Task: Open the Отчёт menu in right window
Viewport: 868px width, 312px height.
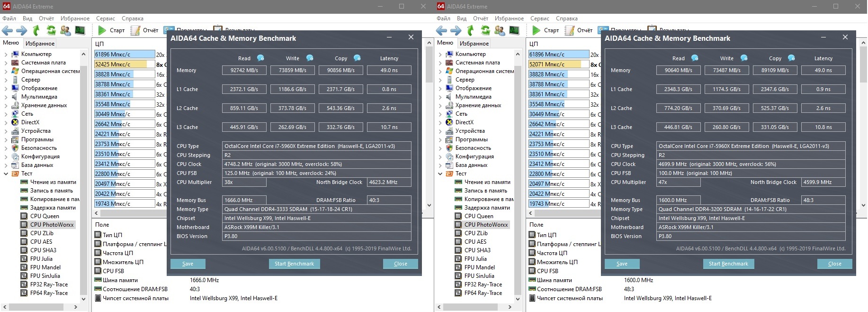Action: click(481, 18)
